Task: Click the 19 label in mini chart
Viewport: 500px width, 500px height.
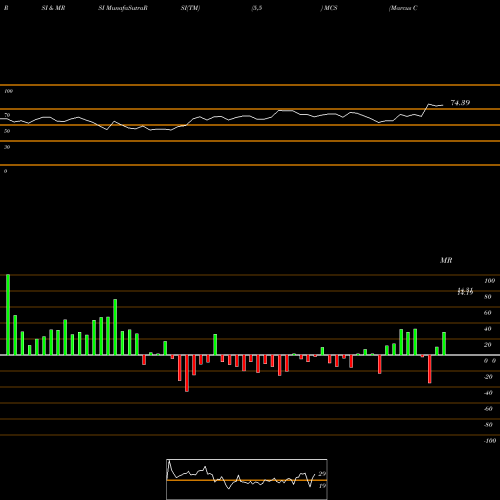Action: click(322, 486)
